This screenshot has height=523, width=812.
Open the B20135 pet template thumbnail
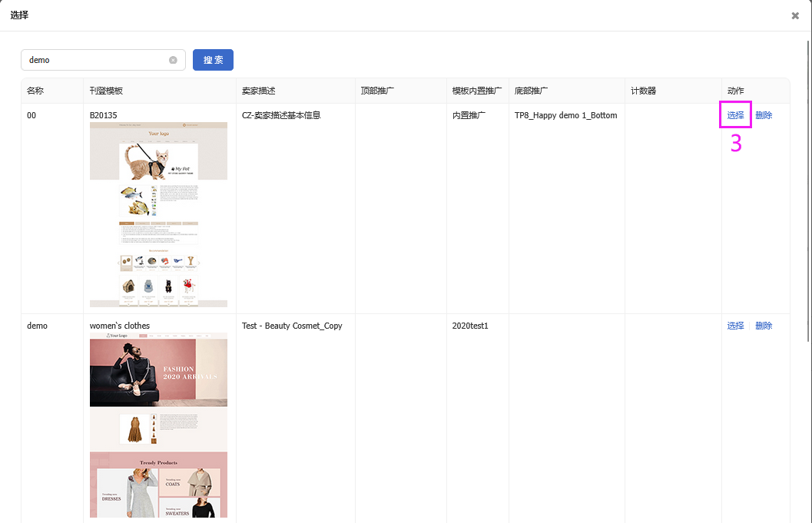(158, 215)
